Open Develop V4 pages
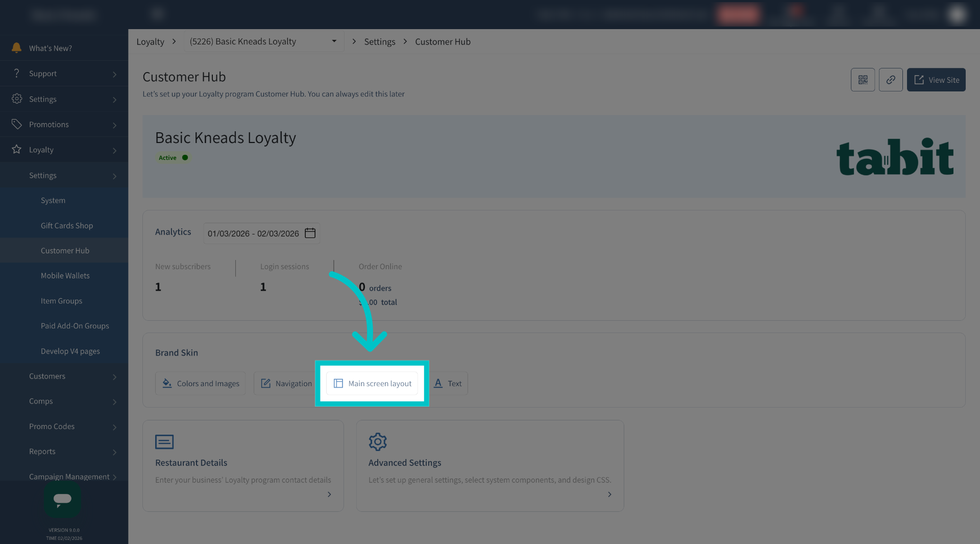This screenshot has height=544, width=980. (70, 351)
